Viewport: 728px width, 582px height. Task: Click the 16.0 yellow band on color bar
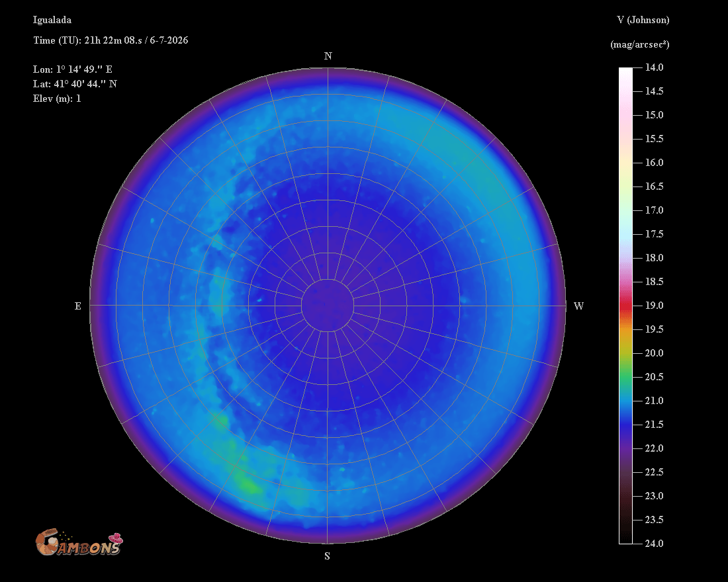tap(625, 163)
